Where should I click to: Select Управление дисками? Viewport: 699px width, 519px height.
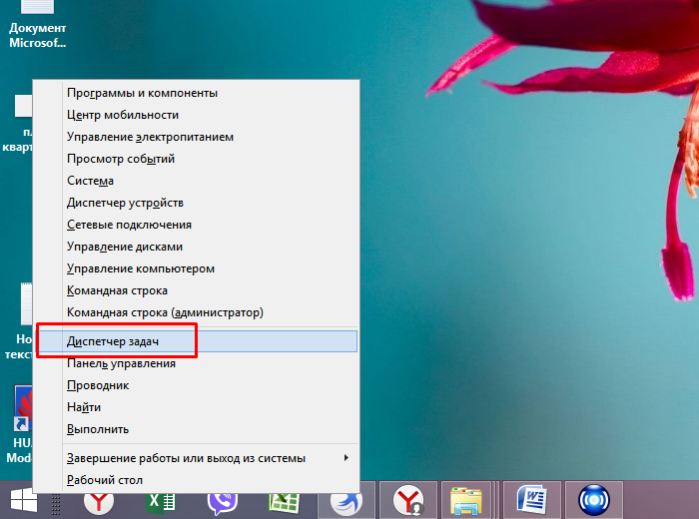(x=196, y=246)
